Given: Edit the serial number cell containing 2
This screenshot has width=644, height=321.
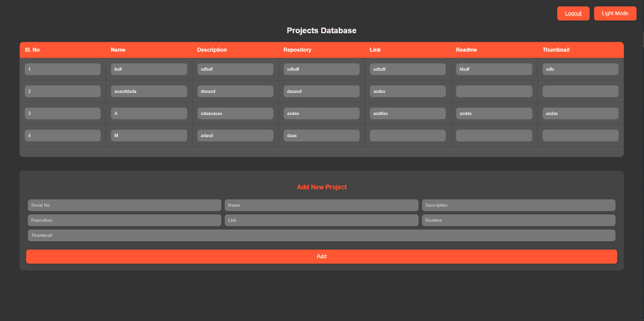Looking at the screenshot, I should point(62,91).
